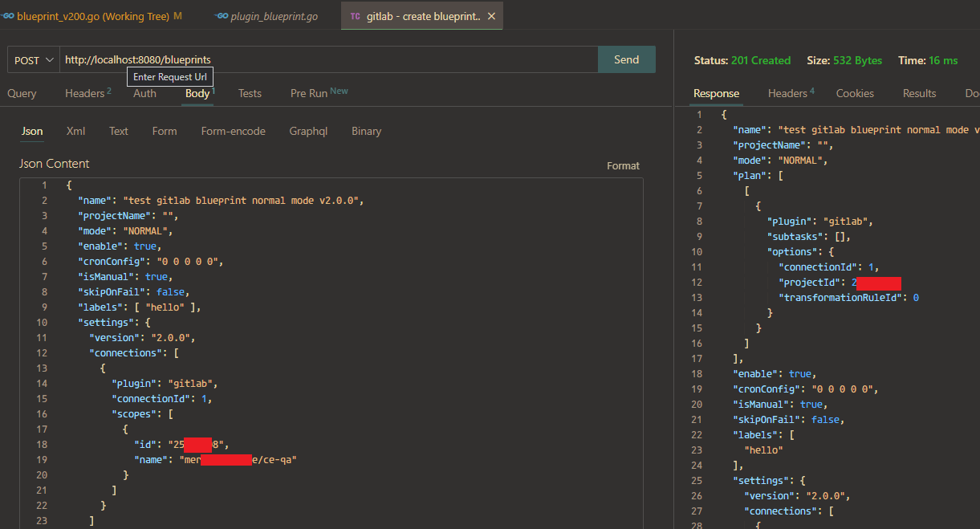
Task: Click the Go file icon on plugin_blueprint.go tab
Action: tap(222, 16)
